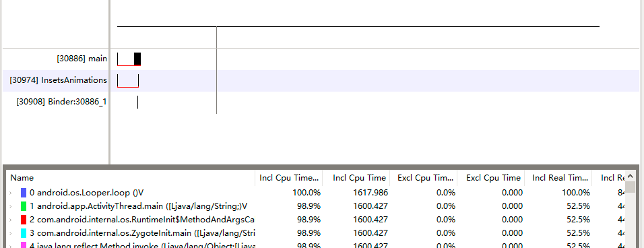Select row 1 android.app.ActivityThread.main
Screen dimensions: 644x248
tap(316, 206)
